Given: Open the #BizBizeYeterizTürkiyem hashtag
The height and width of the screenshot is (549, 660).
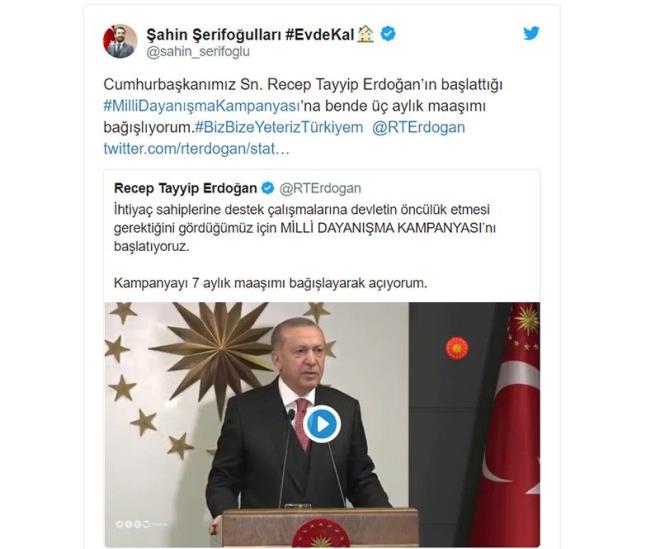Looking at the screenshot, I should (x=279, y=127).
